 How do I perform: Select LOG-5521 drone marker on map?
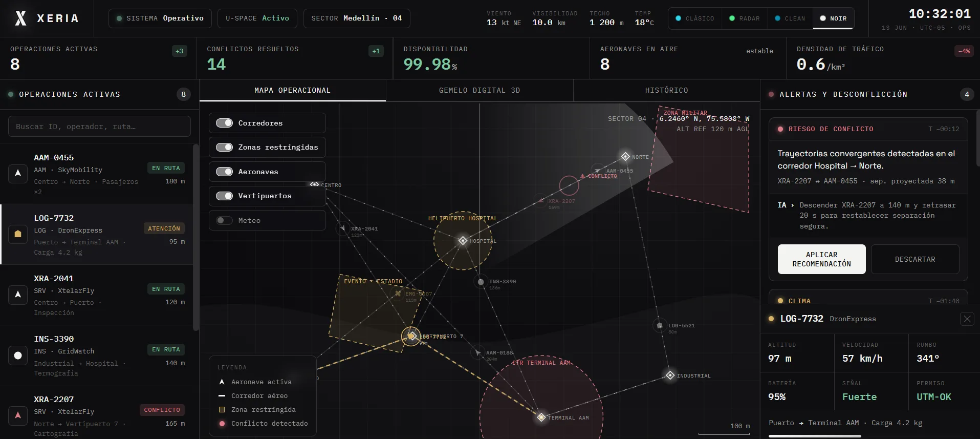(x=659, y=325)
